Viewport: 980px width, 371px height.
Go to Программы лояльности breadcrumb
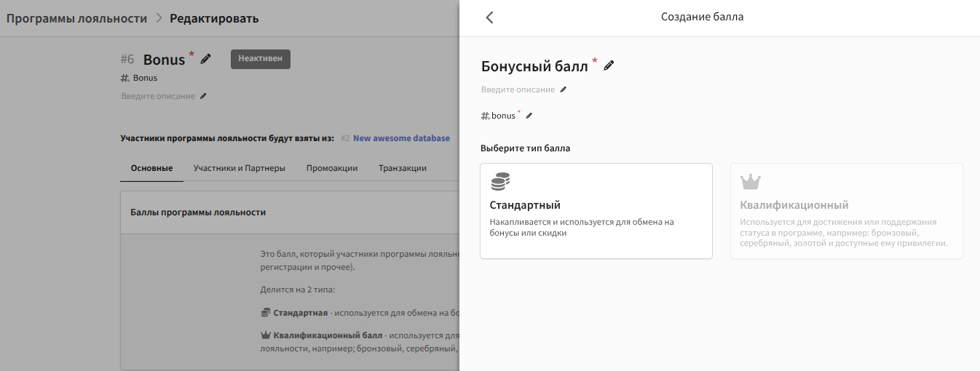point(76,18)
